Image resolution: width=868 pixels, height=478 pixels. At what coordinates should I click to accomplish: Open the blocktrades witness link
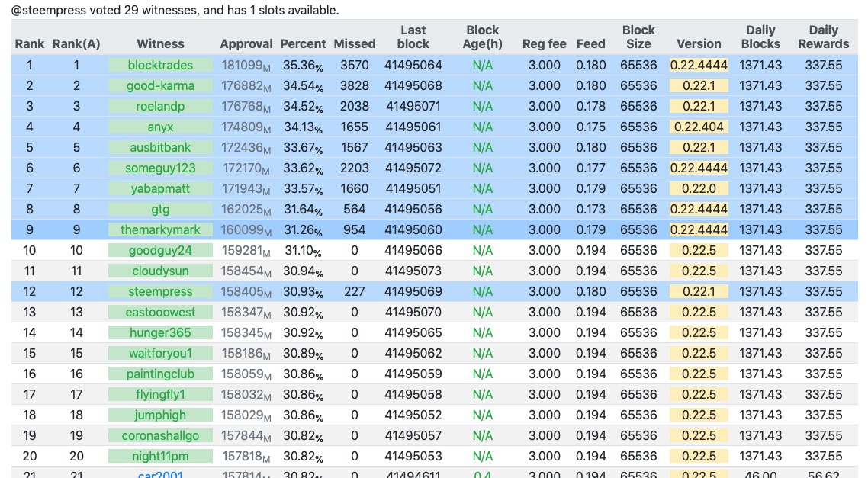pyautogui.click(x=160, y=66)
